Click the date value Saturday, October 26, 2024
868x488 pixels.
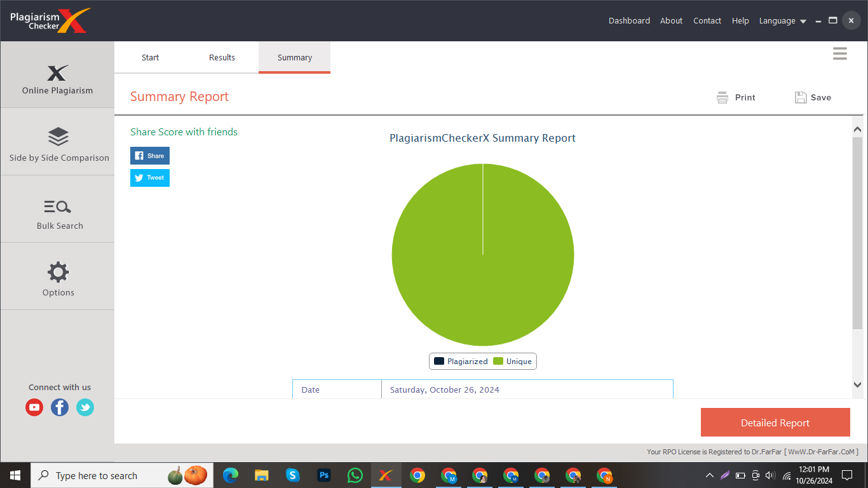445,390
